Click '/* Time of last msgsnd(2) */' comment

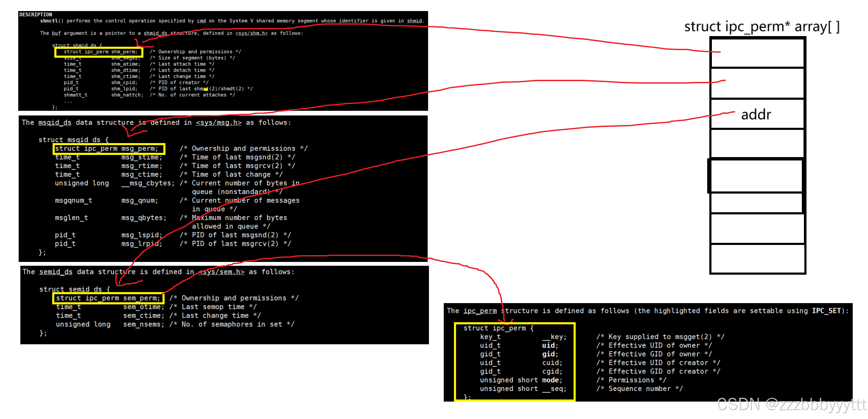tap(237, 157)
